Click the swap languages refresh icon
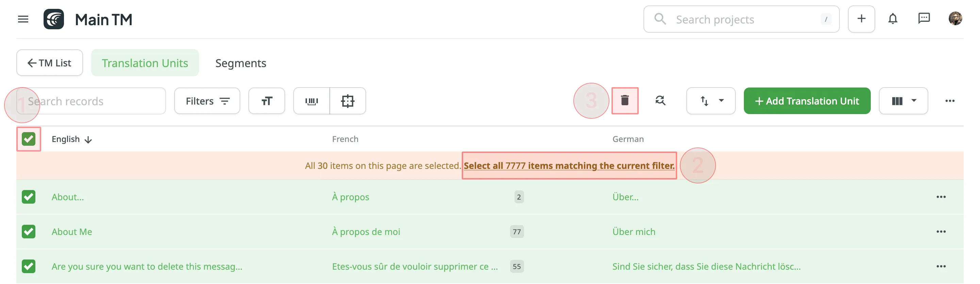Viewport: 980px width, 284px height. (x=660, y=101)
